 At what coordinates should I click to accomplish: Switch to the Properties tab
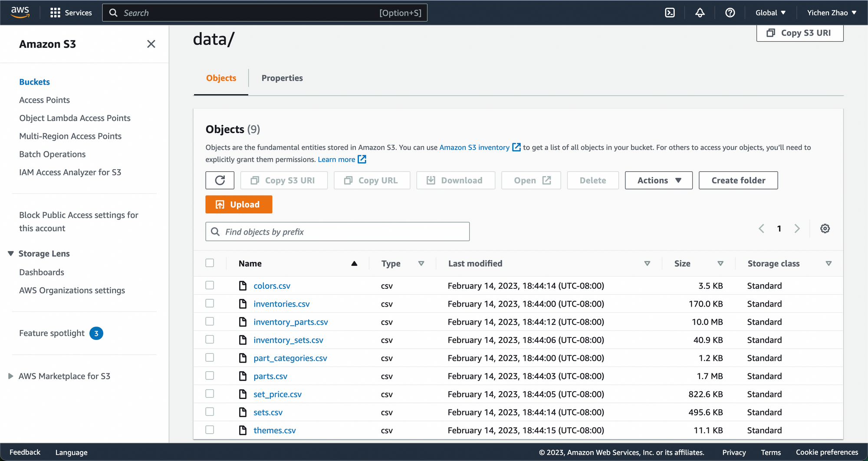pyautogui.click(x=282, y=78)
